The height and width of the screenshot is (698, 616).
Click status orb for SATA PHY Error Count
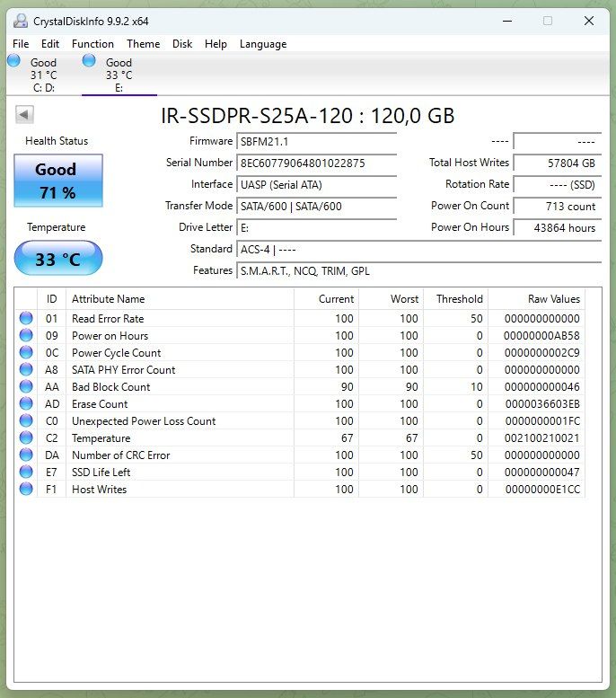point(26,369)
